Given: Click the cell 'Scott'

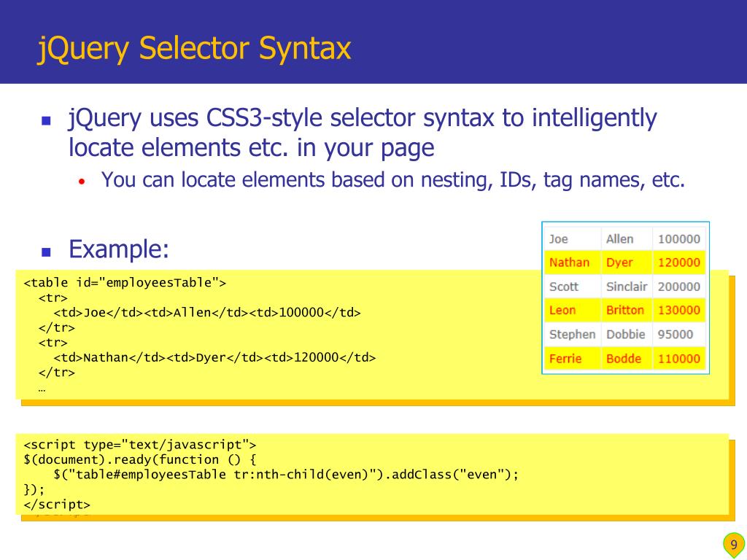Looking at the screenshot, I should click(x=572, y=286).
